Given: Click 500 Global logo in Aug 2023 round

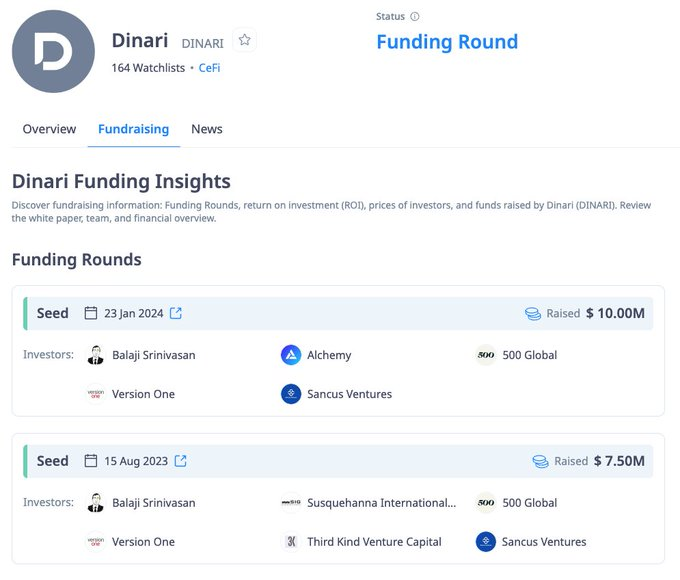Looking at the screenshot, I should tap(486, 502).
